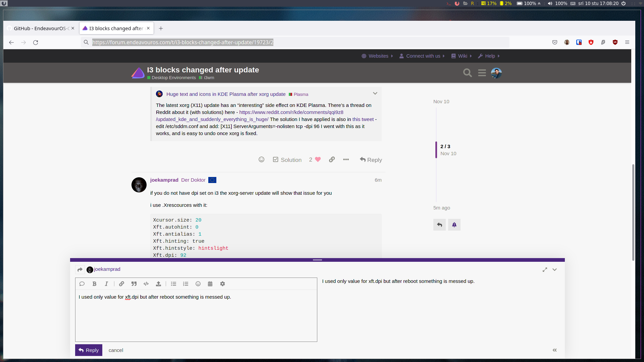The width and height of the screenshot is (644, 362).
Task: Toggle bold in composer toolbar
Action: 95,284
